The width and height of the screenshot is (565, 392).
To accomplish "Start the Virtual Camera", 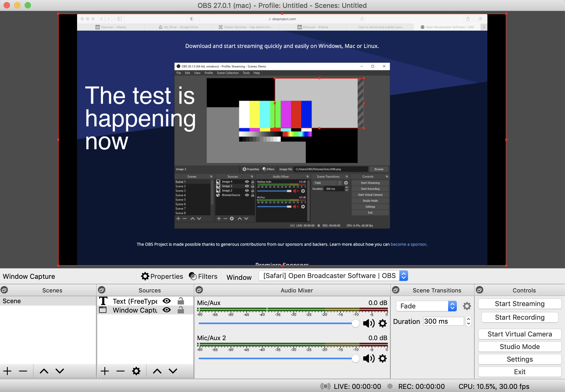I will click(x=520, y=334).
